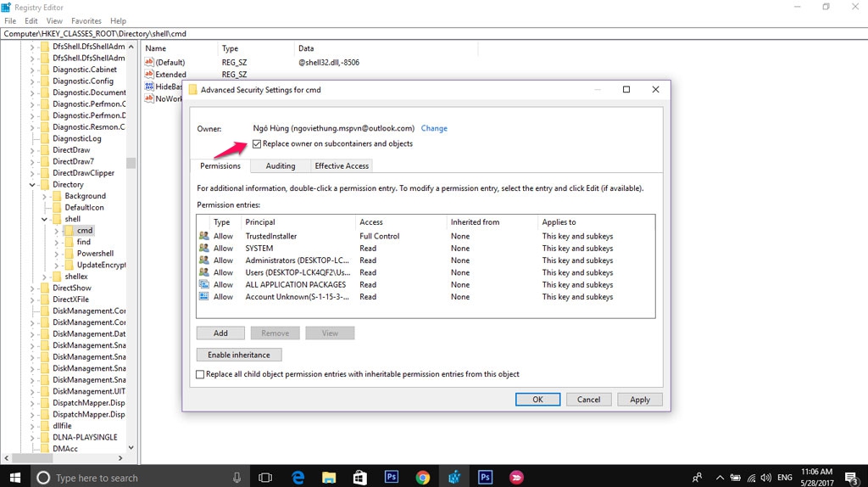Open the Windows Start menu
868x487 pixels.
tap(15, 478)
